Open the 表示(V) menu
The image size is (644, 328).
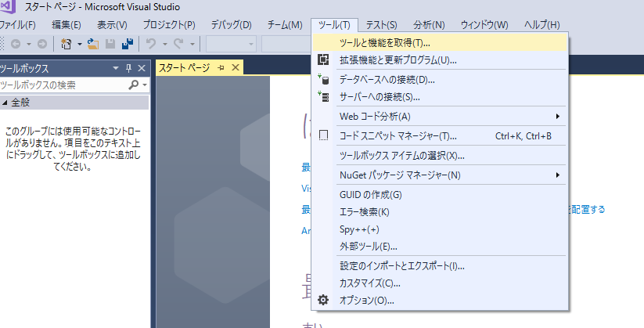pyautogui.click(x=112, y=25)
